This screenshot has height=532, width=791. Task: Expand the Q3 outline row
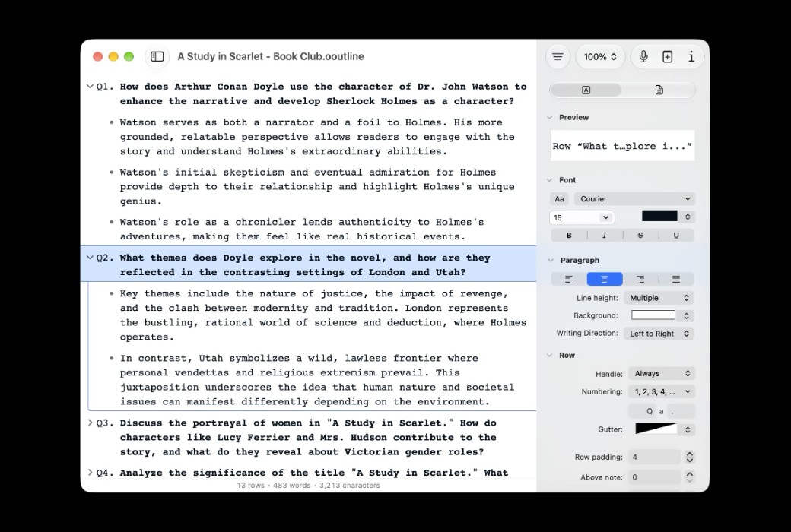coord(91,423)
